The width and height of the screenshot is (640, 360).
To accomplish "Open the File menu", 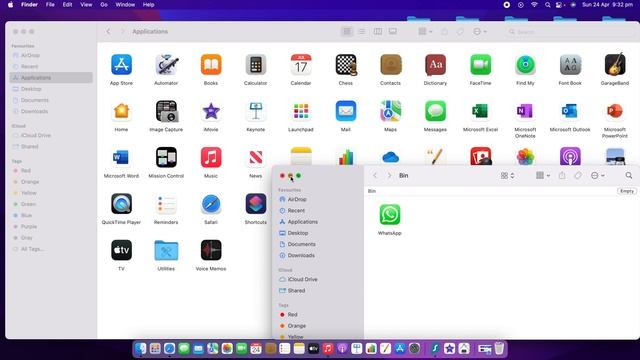I will (x=50, y=4).
